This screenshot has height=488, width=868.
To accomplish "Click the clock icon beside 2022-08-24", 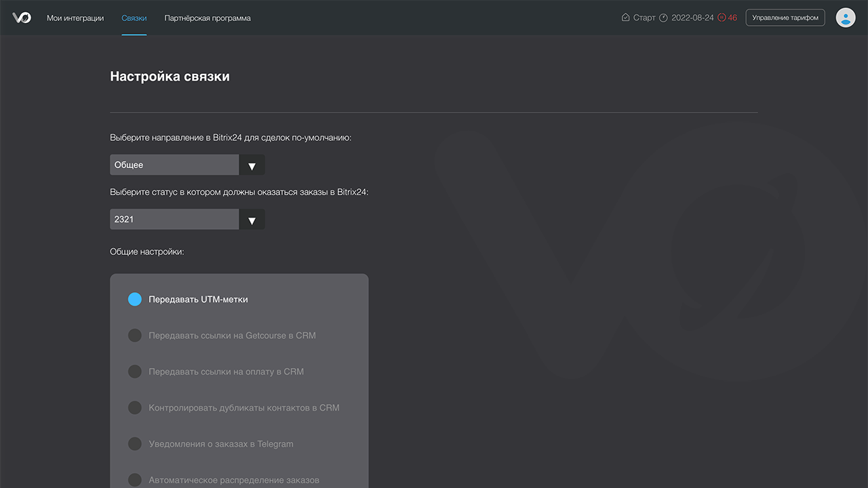I will tap(663, 18).
